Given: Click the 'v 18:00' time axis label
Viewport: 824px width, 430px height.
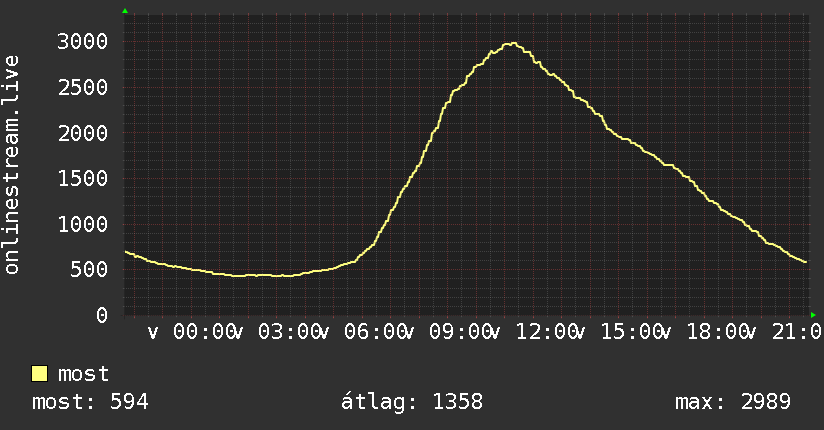Looking at the screenshot, I should coord(706,332).
